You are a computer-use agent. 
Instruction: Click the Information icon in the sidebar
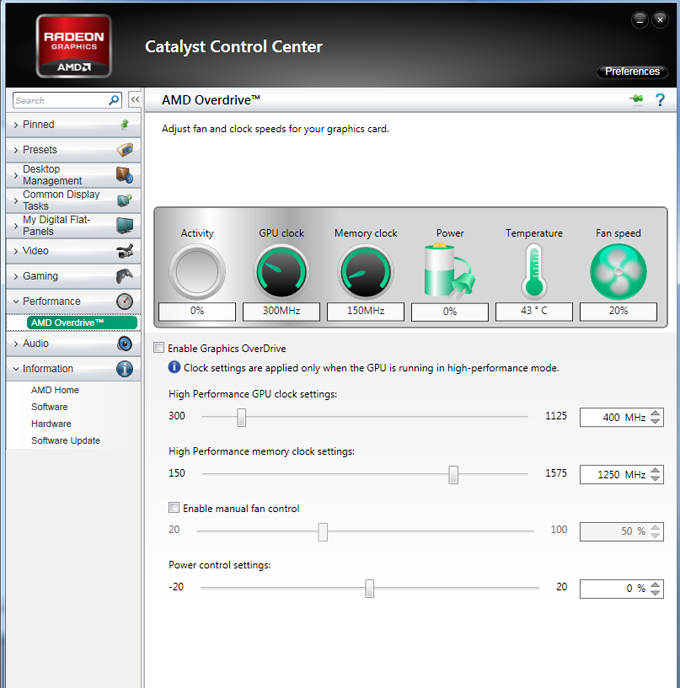[x=125, y=369]
